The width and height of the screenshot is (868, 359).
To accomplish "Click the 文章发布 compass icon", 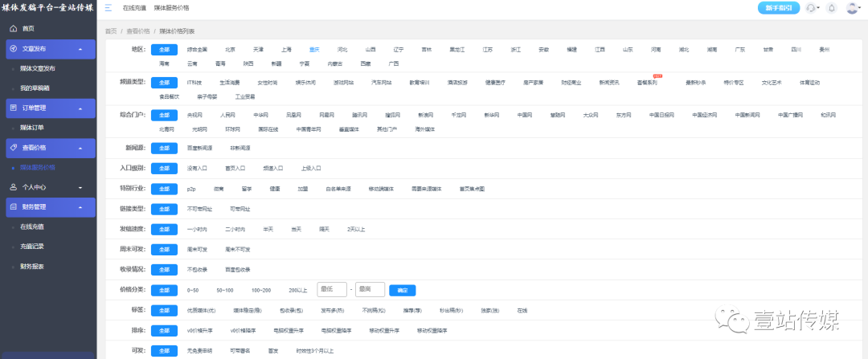I will (x=13, y=49).
